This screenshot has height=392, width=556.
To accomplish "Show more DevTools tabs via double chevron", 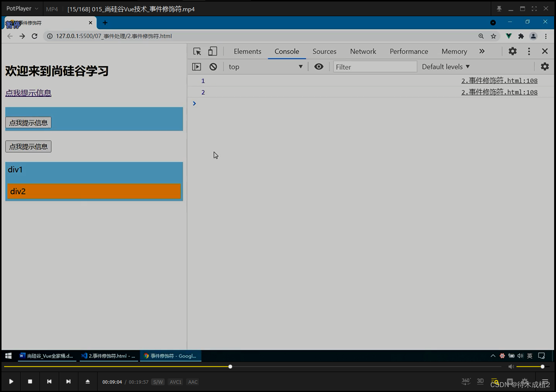I will tap(482, 51).
